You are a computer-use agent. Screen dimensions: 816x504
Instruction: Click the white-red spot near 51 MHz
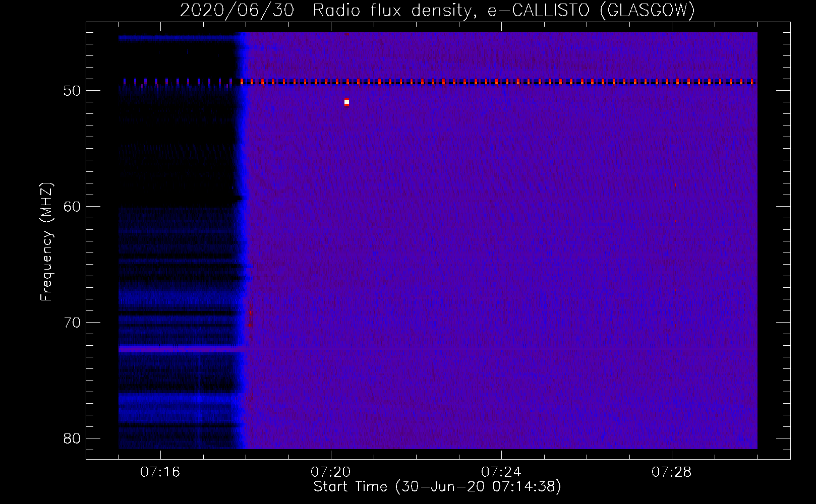coord(346,102)
